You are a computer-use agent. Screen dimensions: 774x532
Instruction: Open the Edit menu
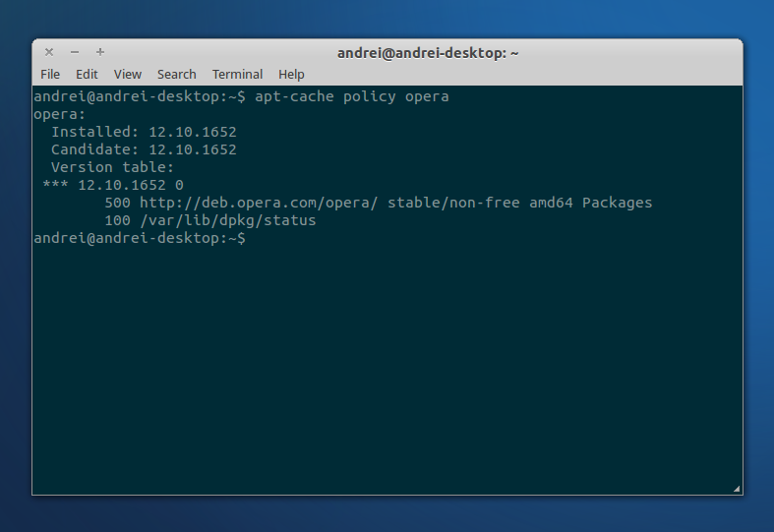point(87,74)
